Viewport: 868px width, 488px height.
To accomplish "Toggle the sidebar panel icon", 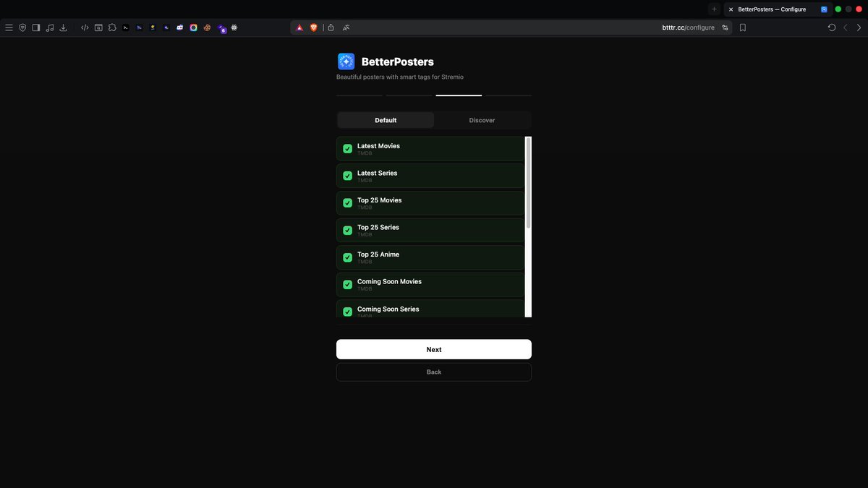I will click(x=36, y=27).
